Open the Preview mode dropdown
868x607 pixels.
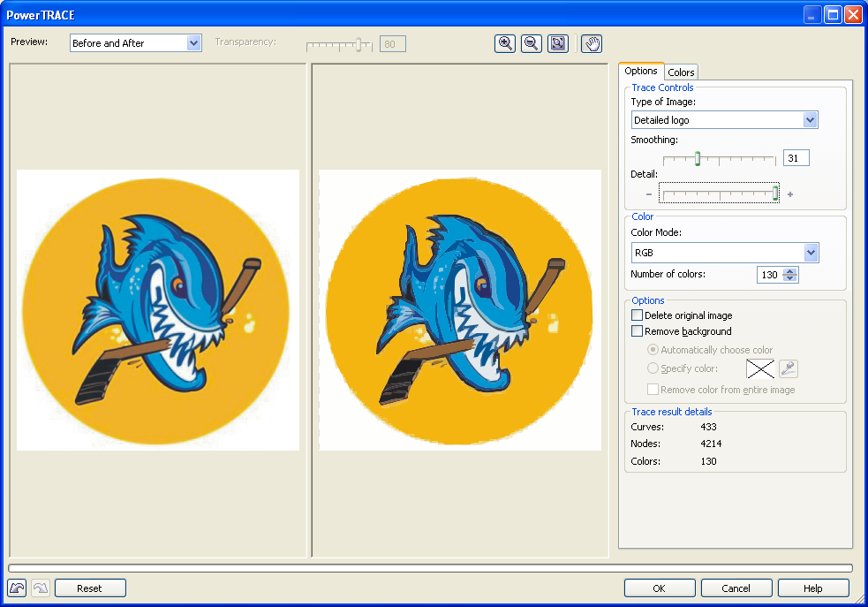click(x=193, y=43)
